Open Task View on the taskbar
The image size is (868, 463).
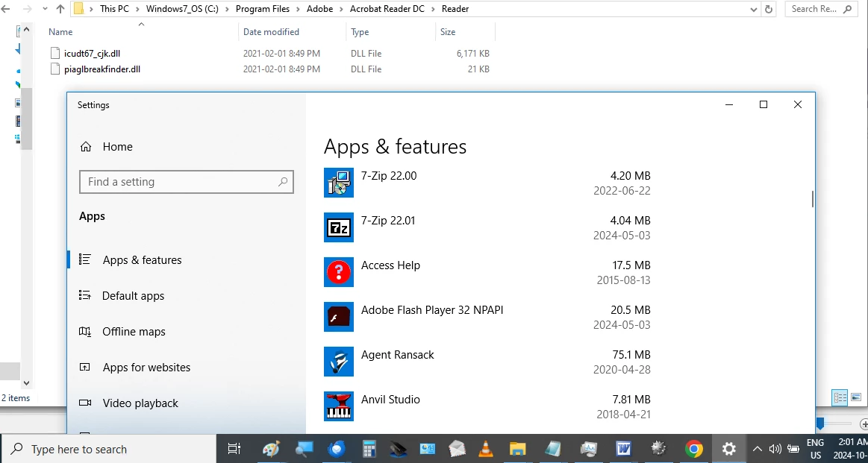point(234,449)
